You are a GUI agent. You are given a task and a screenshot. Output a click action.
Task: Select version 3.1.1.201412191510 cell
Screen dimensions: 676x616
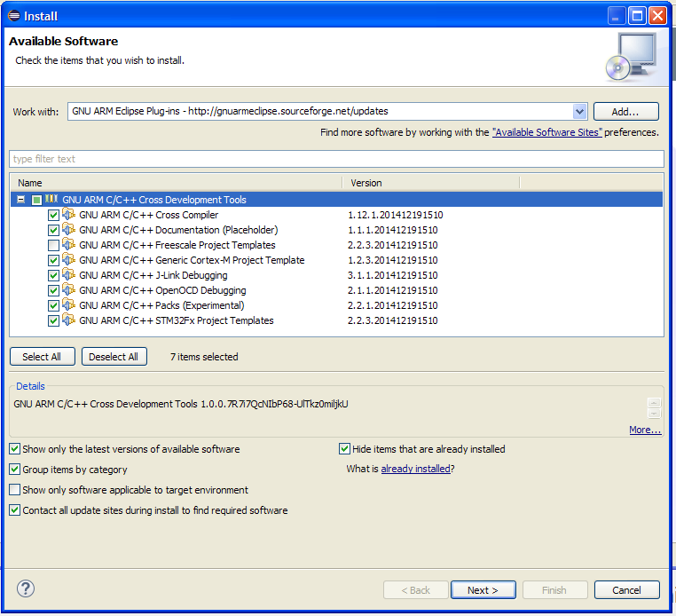393,275
